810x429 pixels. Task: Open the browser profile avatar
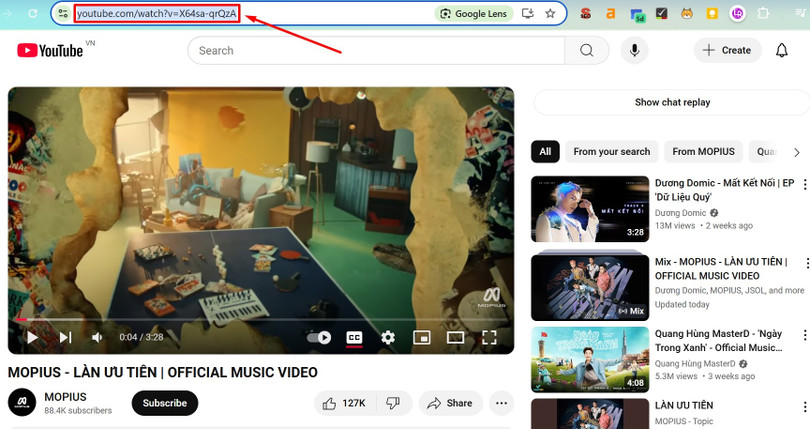pyautogui.click(x=737, y=14)
